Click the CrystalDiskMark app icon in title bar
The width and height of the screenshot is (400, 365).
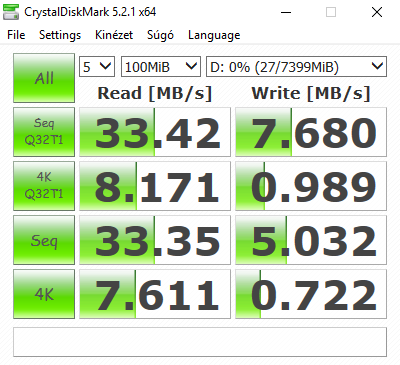pos(11,12)
